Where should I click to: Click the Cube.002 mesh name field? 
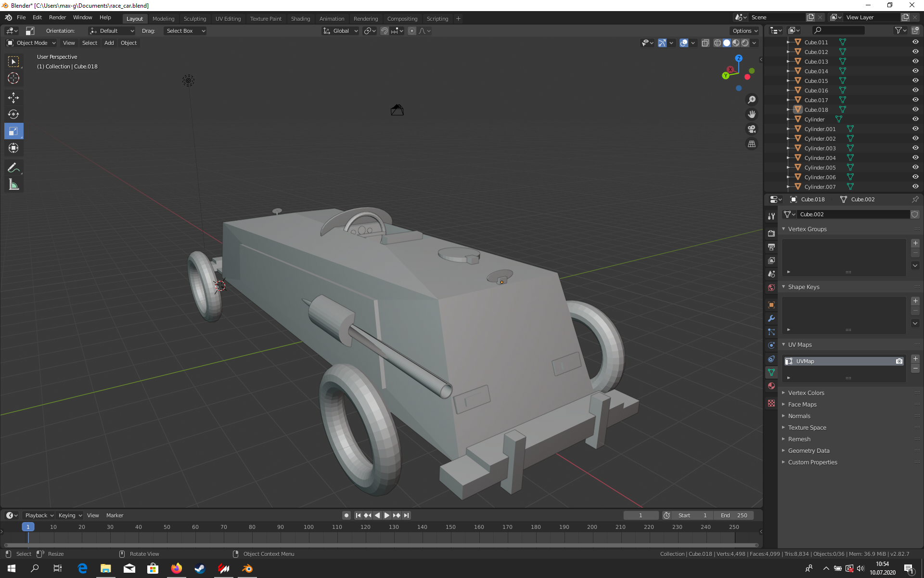(853, 214)
